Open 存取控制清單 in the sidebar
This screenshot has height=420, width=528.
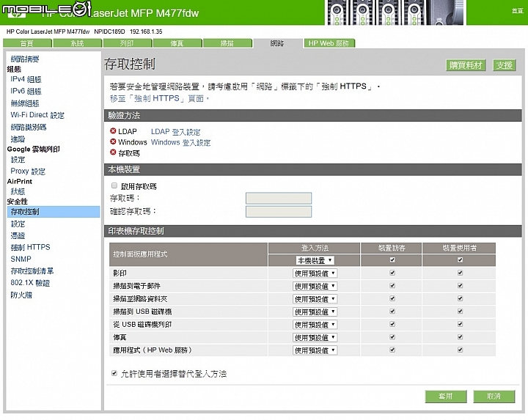pos(32,271)
